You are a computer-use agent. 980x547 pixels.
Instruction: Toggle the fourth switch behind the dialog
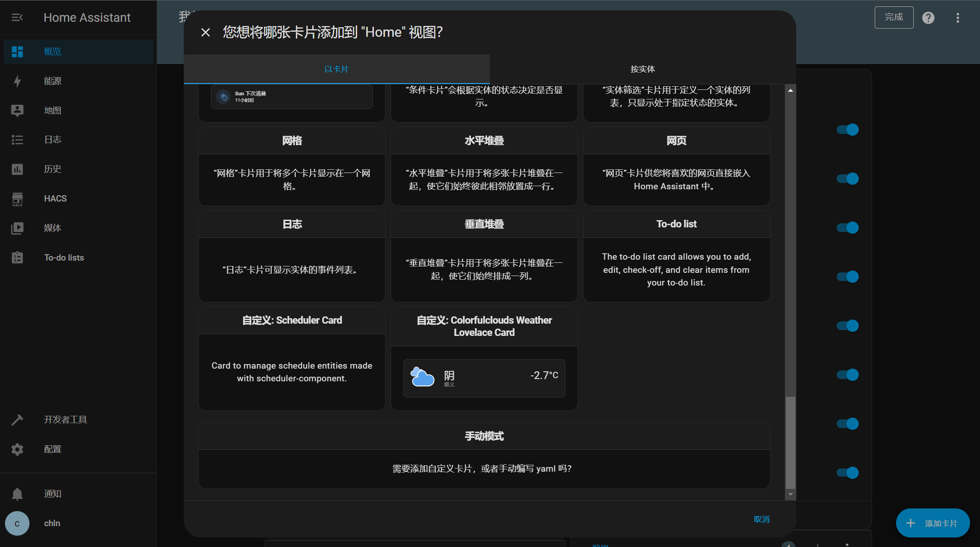click(x=848, y=277)
